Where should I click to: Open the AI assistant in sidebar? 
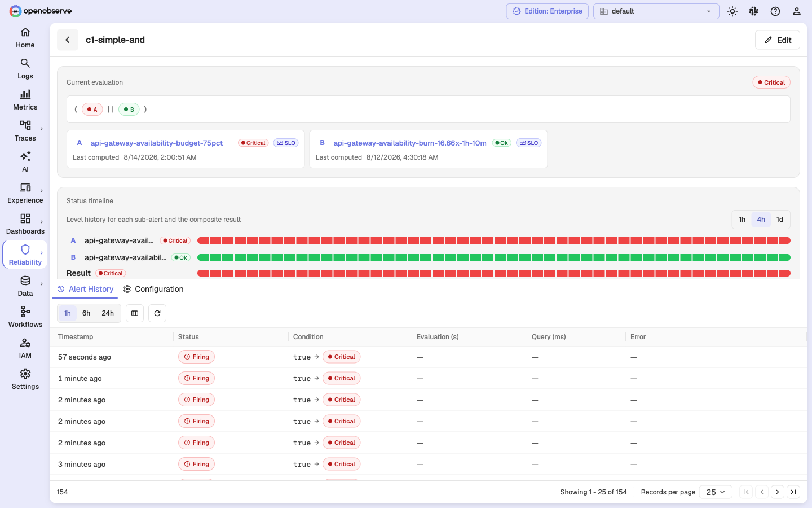coord(25,162)
